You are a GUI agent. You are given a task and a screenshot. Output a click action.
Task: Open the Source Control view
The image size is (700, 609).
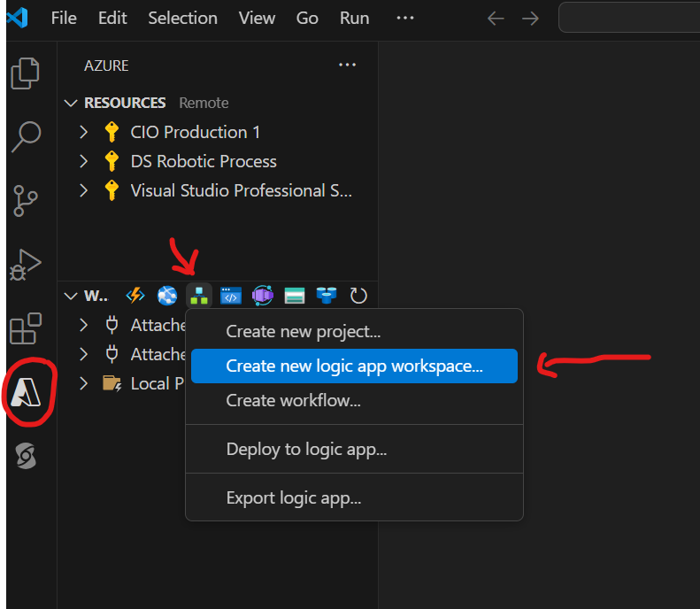coord(25,201)
